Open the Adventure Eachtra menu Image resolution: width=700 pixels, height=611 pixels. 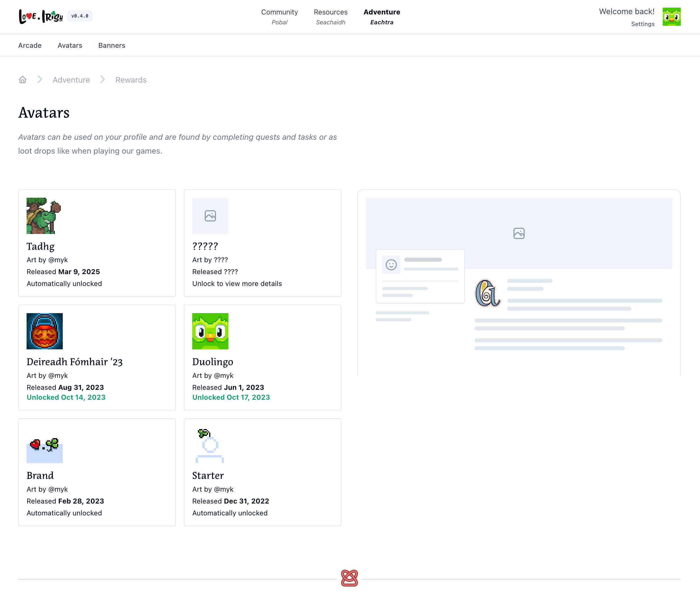pos(382,17)
